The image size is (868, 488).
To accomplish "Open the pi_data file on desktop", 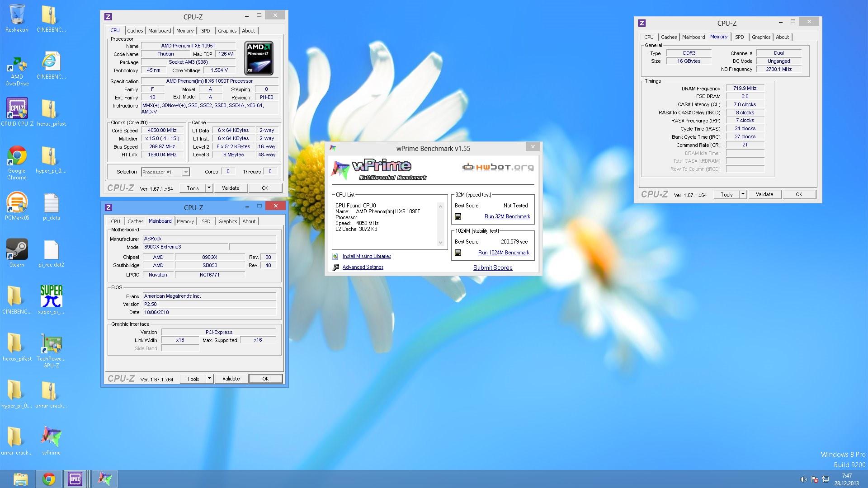I will pos(51,206).
